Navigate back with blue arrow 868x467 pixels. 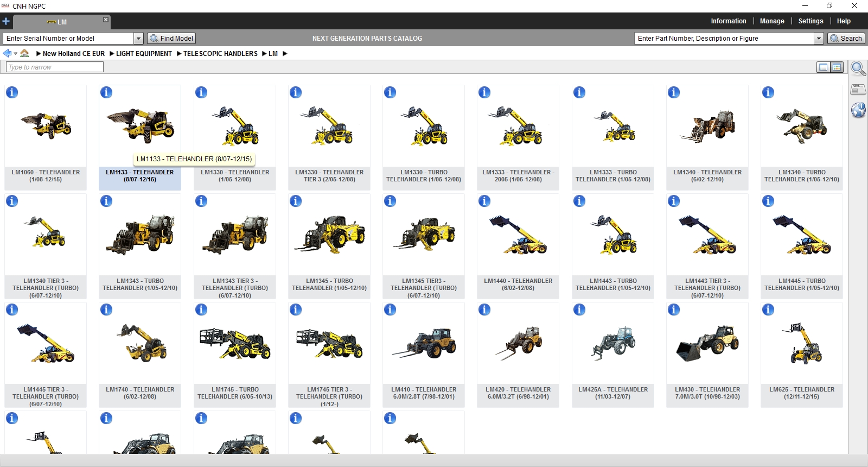7,53
